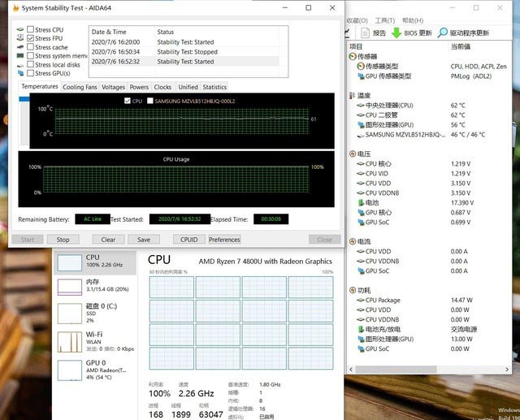This screenshot has height=420, width=520.
Task: Click the AIDA64 flame title icon
Action: pyautogui.click(x=16, y=8)
